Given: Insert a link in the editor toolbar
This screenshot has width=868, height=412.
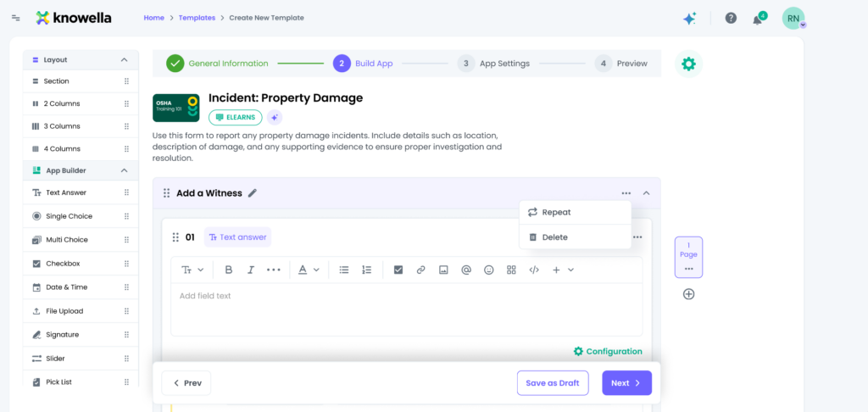Looking at the screenshot, I should [x=420, y=270].
